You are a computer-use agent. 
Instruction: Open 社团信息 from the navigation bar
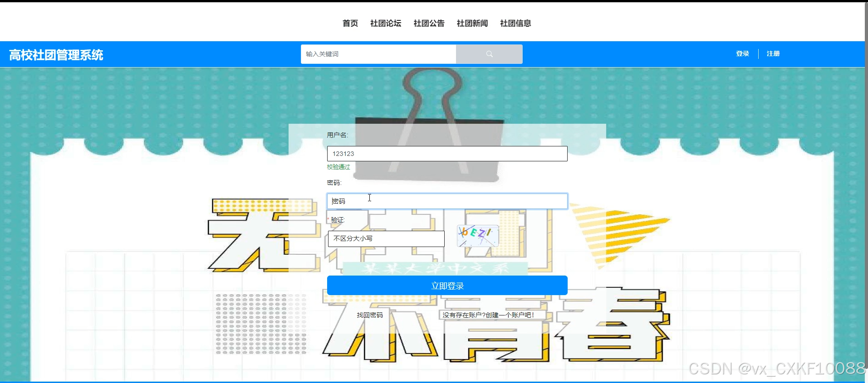click(515, 23)
